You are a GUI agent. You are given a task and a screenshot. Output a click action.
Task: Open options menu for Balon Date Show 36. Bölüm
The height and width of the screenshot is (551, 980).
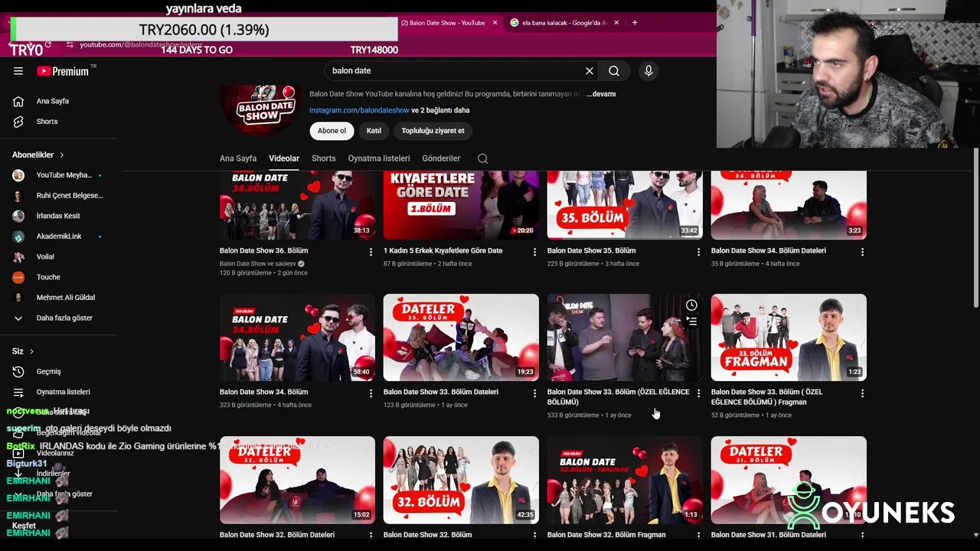pyautogui.click(x=371, y=252)
